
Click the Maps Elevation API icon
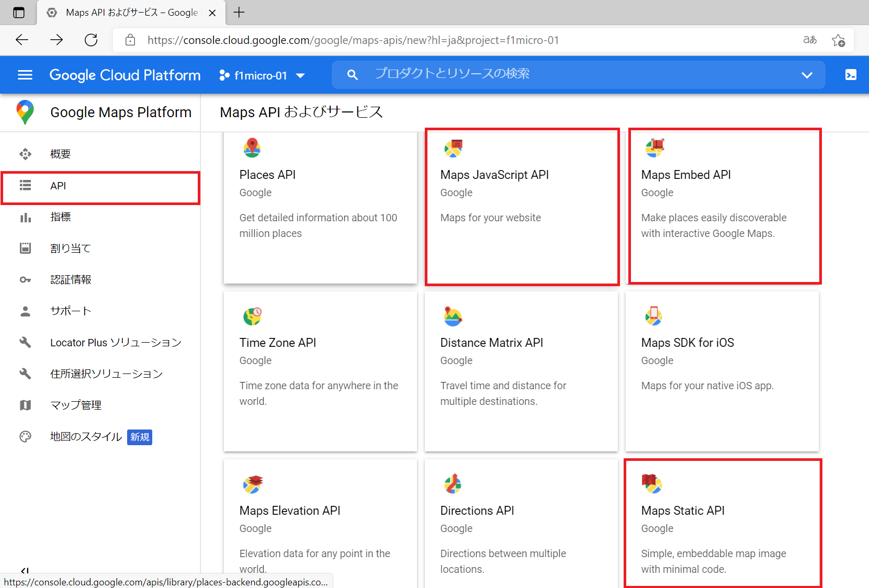coord(253,484)
